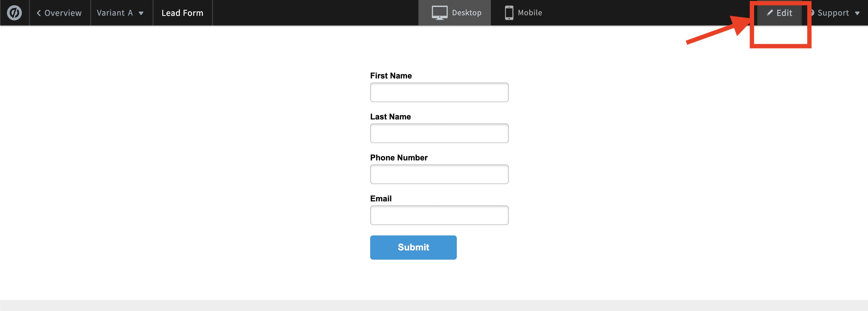Open the Support menu
The width and height of the screenshot is (868, 311).
click(833, 13)
